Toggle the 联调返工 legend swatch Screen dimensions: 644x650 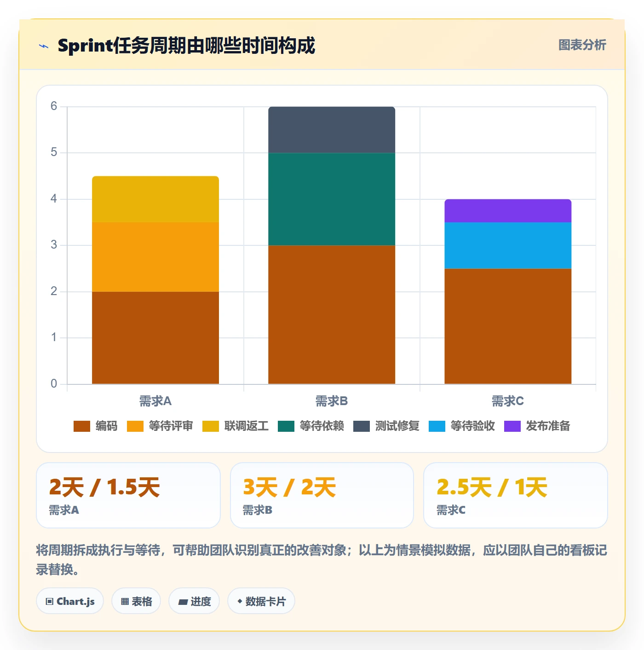click(x=211, y=426)
